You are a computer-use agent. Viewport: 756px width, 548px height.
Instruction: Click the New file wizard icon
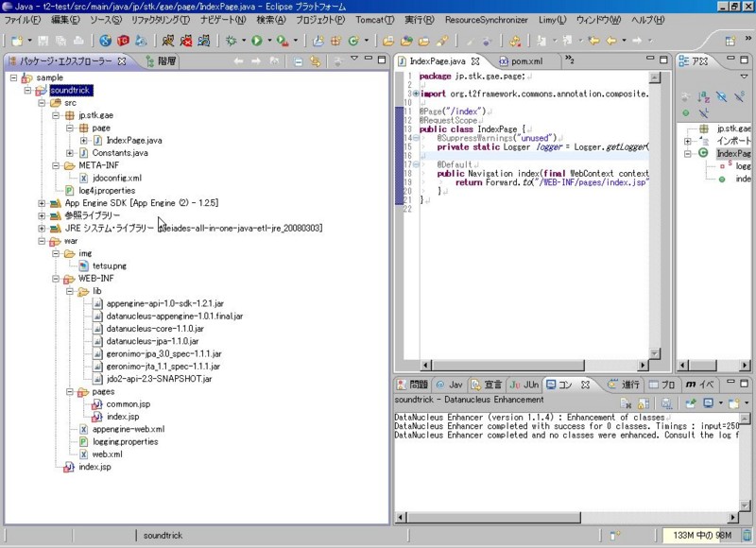pyautogui.click(x=17, y=41)
